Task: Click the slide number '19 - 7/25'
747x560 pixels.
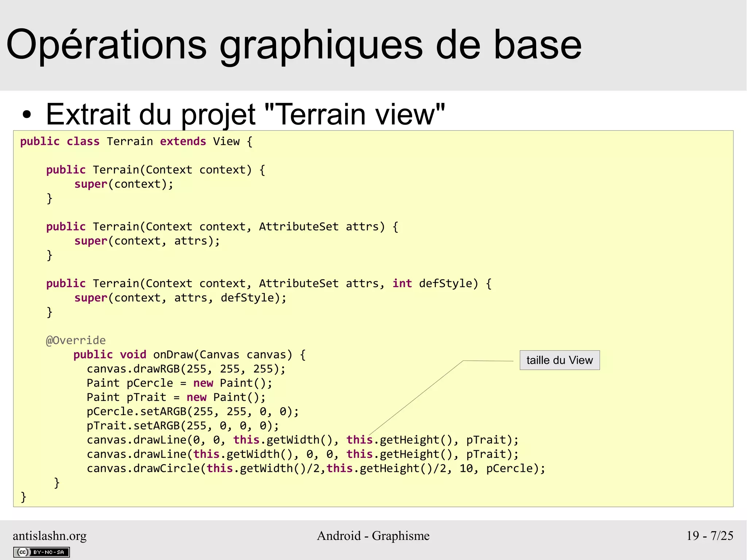Action: coord(710,536)
